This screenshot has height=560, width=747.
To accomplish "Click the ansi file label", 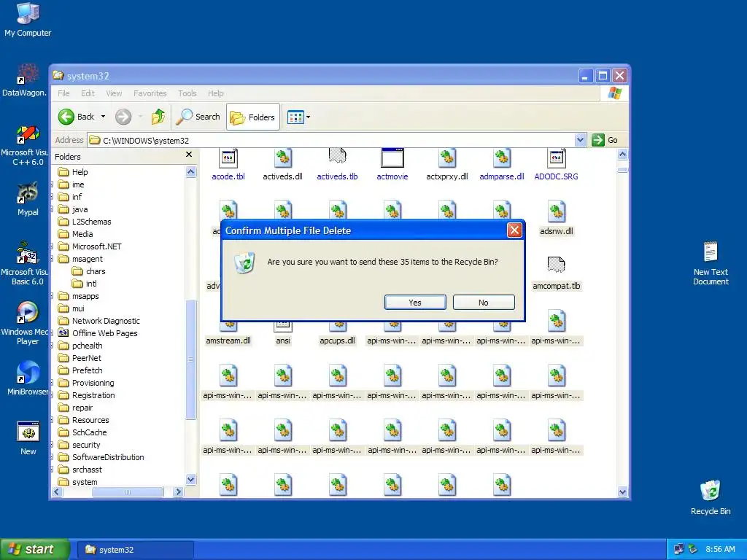I will click(x=283, y=341).
